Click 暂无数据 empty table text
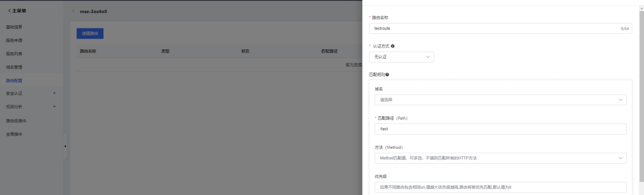This screenshot has width=644, height=195. pos(353,64)
